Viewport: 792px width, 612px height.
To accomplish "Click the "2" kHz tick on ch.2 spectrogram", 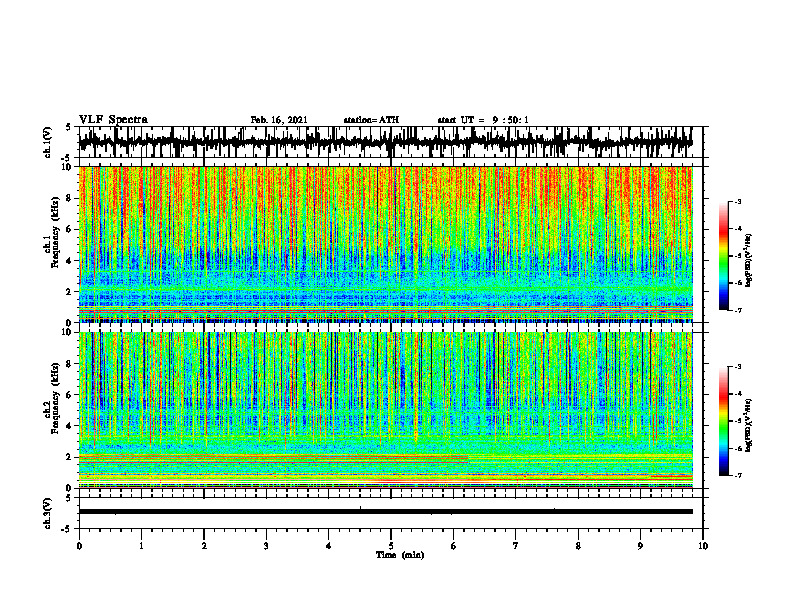I will pos(69,457).
